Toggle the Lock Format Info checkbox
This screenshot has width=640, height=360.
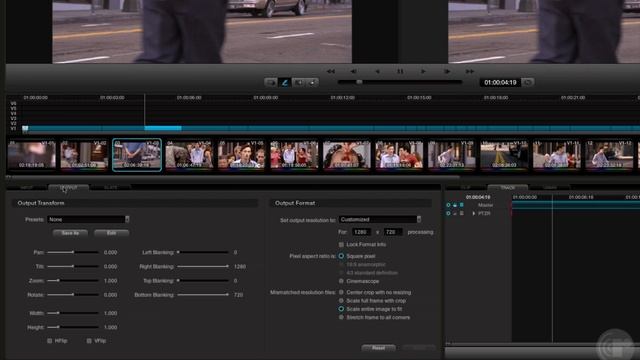click(x=341, y=244)
